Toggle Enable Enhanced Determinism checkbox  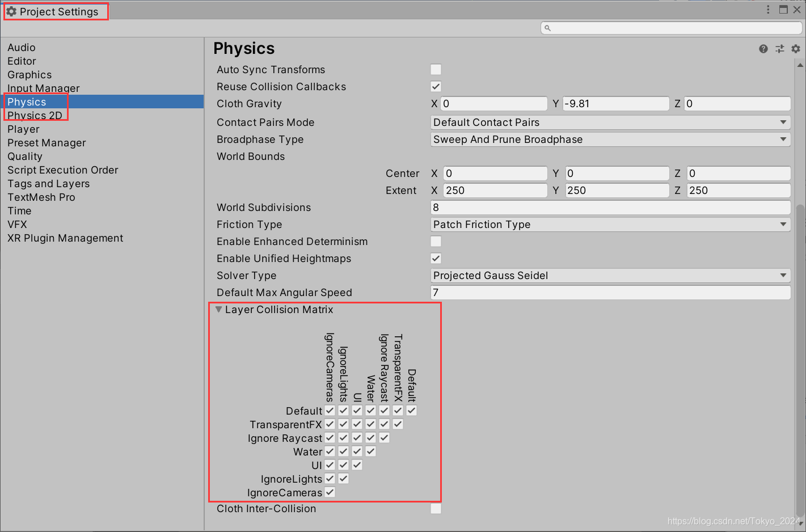pyautogui.click(x=436, y=241)
